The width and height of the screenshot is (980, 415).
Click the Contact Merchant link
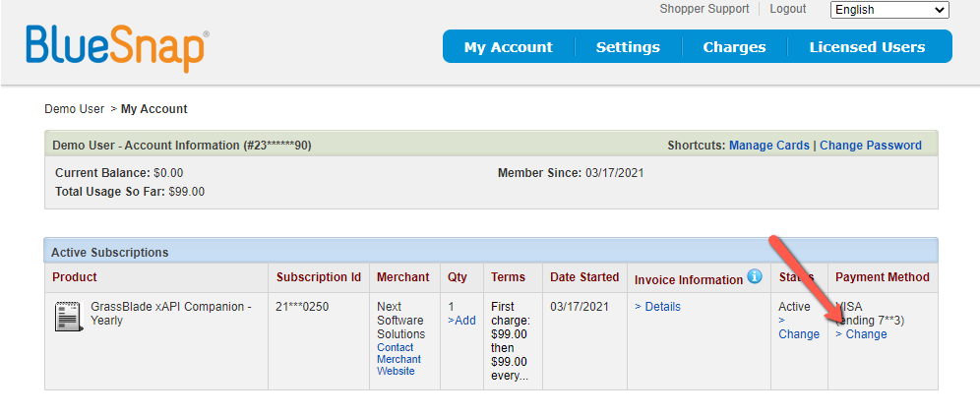pos(398,353)
